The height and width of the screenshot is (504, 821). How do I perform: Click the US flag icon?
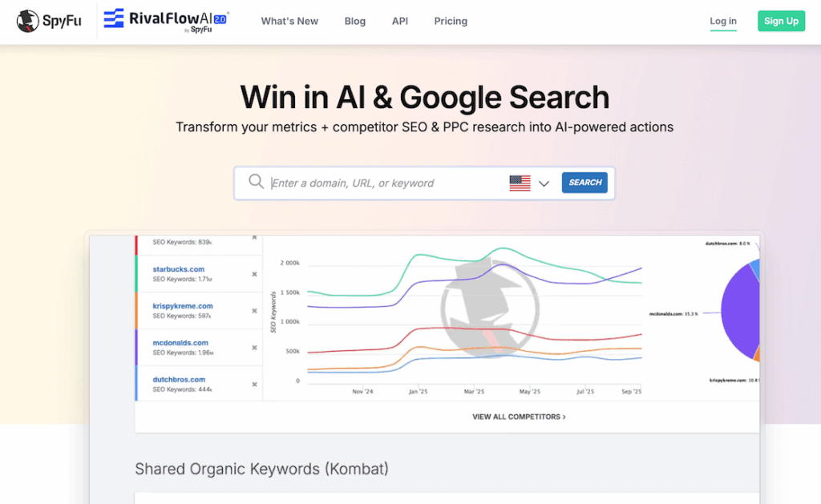click(x=520, y=183)
